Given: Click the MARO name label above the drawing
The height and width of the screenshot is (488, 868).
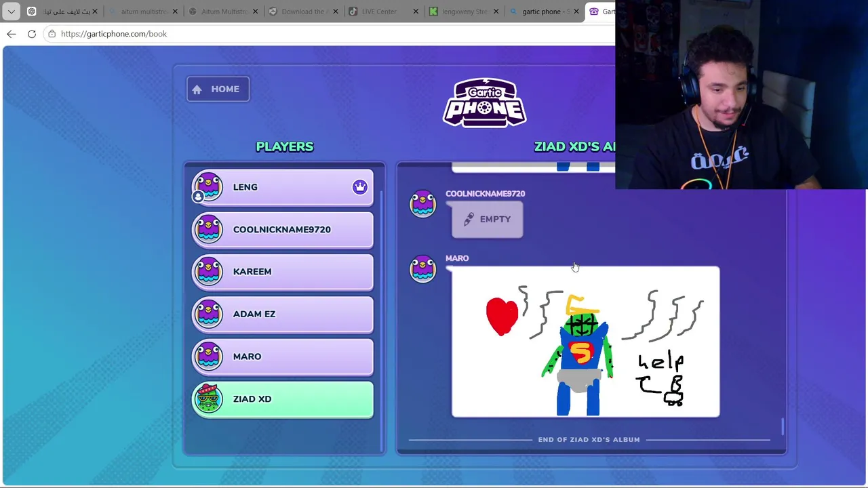Looking at the screenshot, I should pos(457,258).
